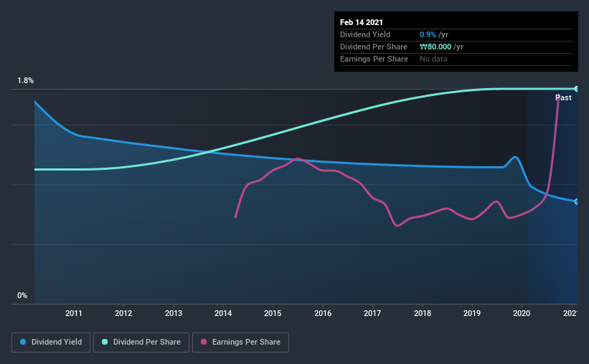The height and width of the screenshot is (364, 589).
Task: Click the Past label on chart
Action: point(563,97)
